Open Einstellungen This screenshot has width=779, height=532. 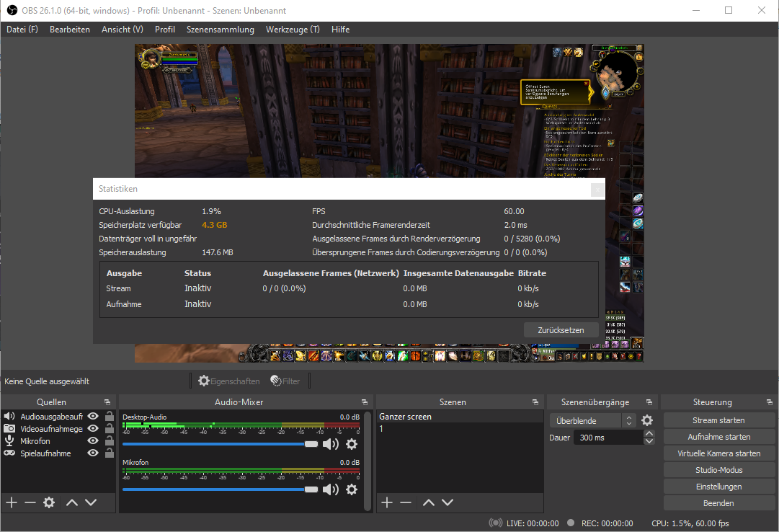click(x=718, y=487)
